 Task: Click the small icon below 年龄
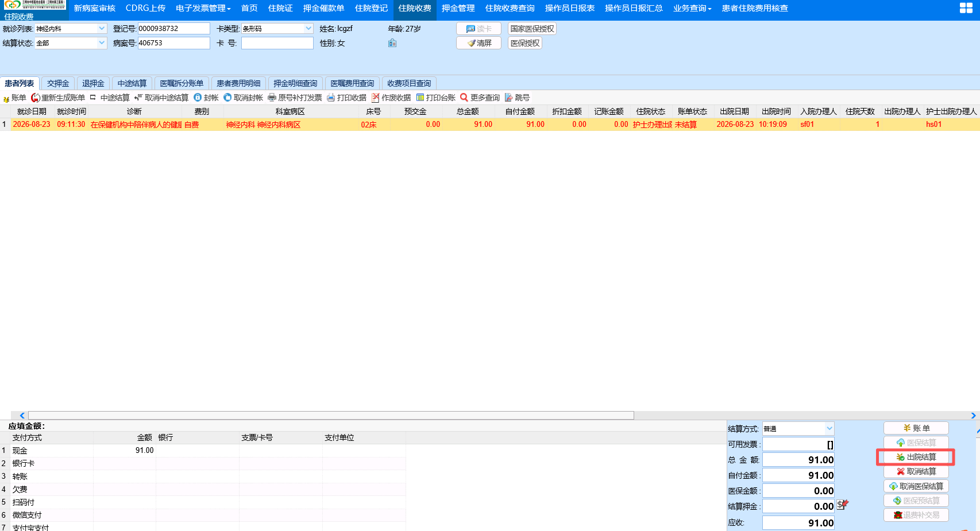[392, 43]
